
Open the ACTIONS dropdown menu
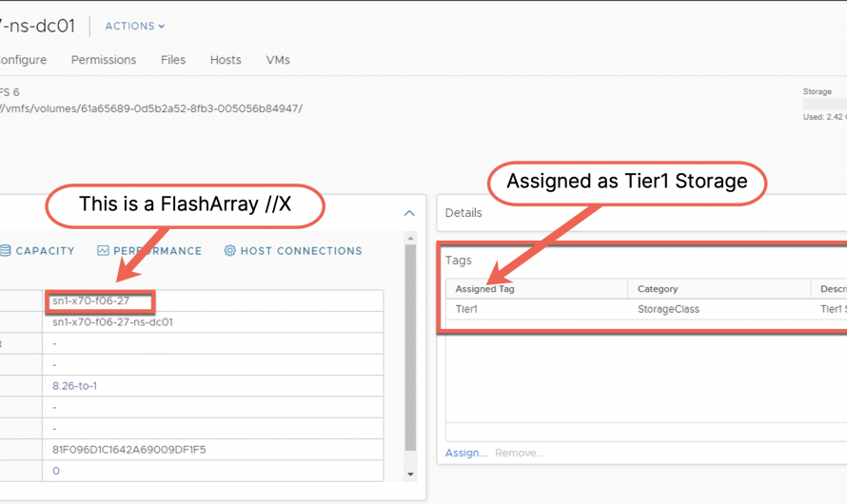(x=134, y=27)
